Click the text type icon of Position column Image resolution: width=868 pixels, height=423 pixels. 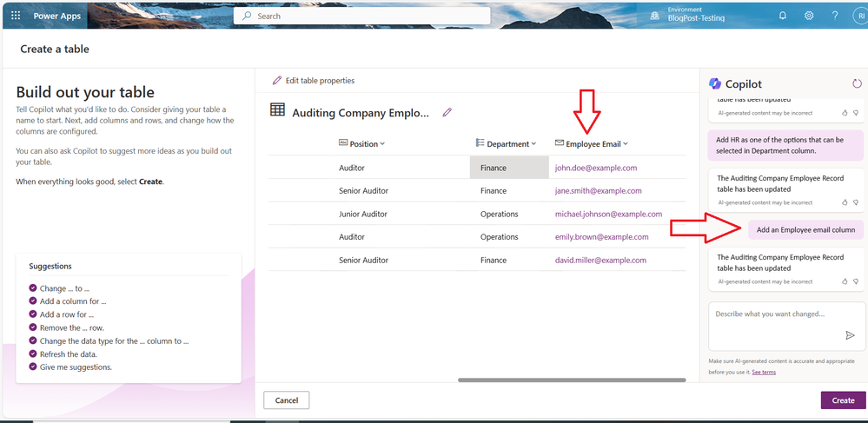pos(342,142)
